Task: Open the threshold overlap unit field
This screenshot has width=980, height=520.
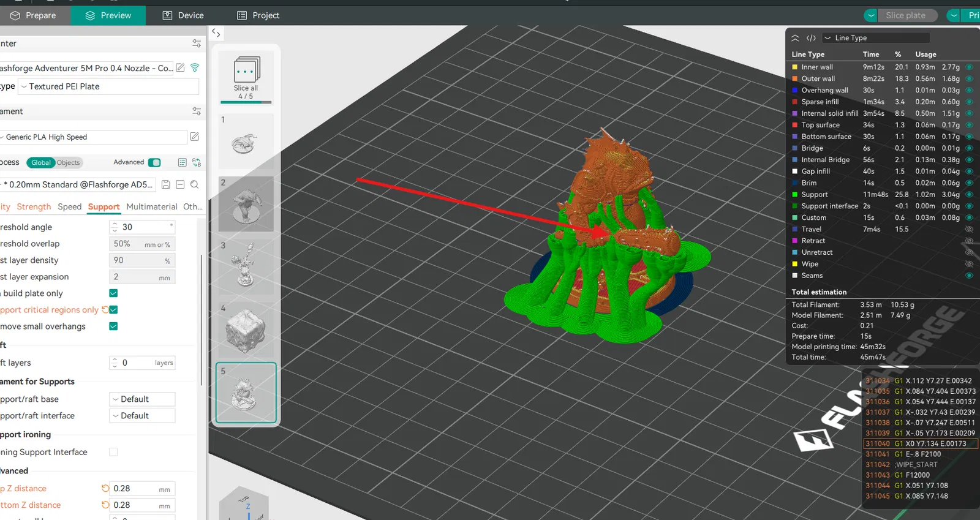Action: coord(142,244)
